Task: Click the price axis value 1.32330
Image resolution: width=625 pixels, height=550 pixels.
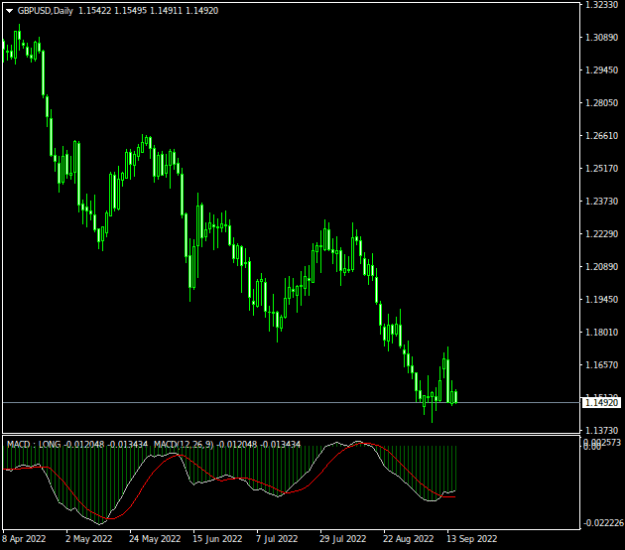Action: pos(601,5)
